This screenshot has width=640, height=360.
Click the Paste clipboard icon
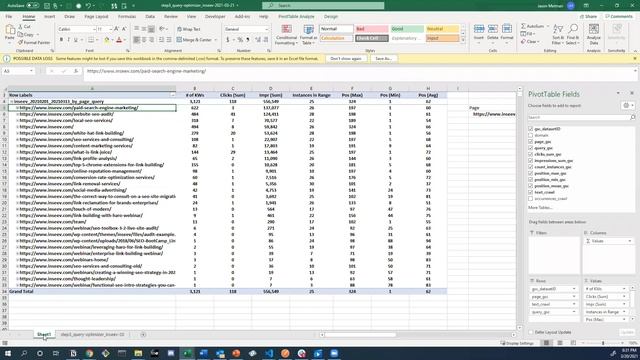(9, 30)
